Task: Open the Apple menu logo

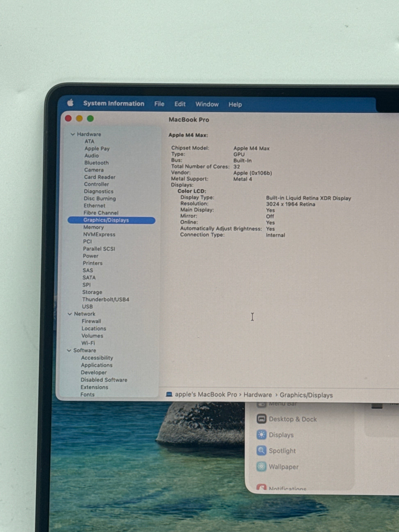Action: [70, 103]
